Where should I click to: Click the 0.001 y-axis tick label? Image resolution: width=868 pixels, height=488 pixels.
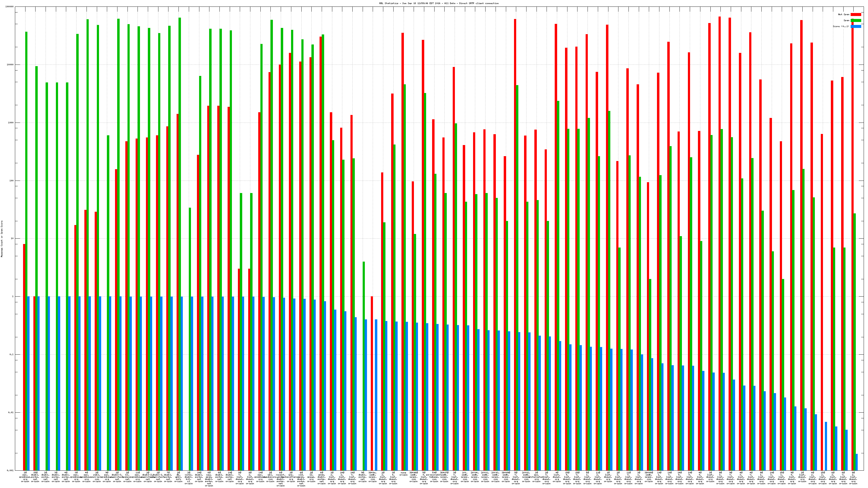click(11, 470)
